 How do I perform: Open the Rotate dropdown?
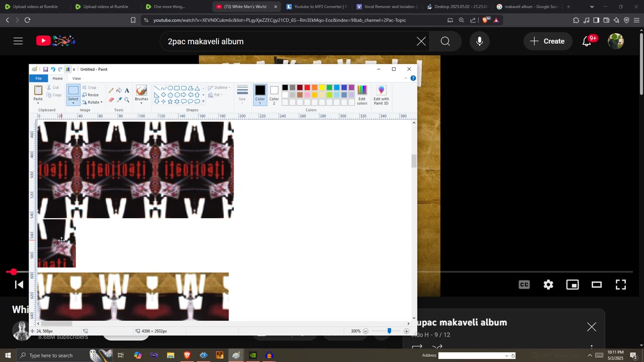click(x=92, y=102)
